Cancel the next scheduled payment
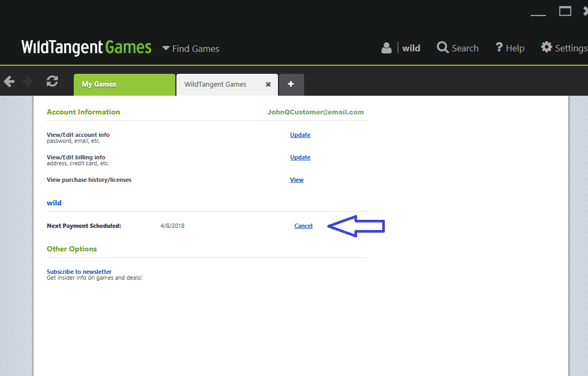Viewport: 588px width, 376px height. 303,226
